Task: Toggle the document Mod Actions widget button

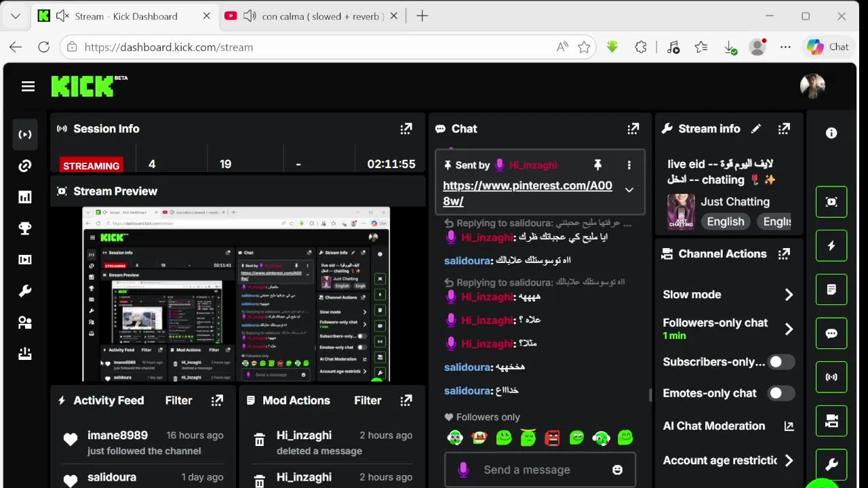Action: point(831,289)
